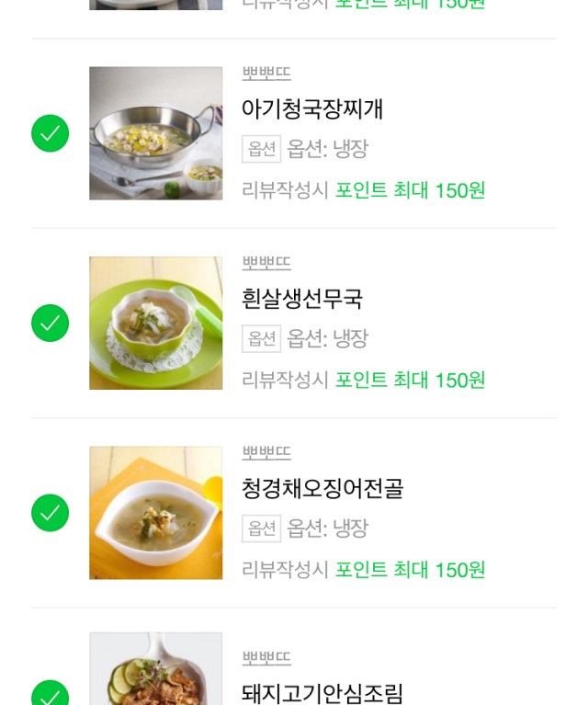Open the 아기청국장찌개 product title
Viewport: 588px width, 705px height.
(312, 109)
